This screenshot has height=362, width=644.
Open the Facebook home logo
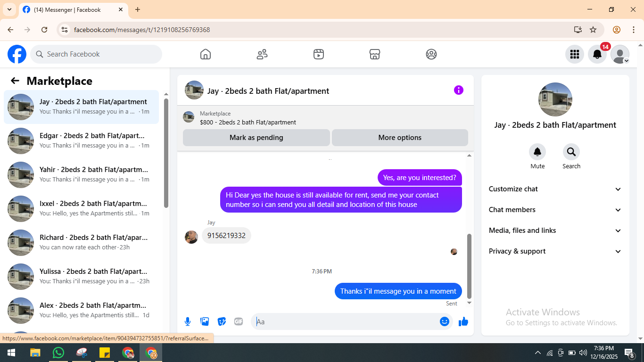[x=17, y=54]
